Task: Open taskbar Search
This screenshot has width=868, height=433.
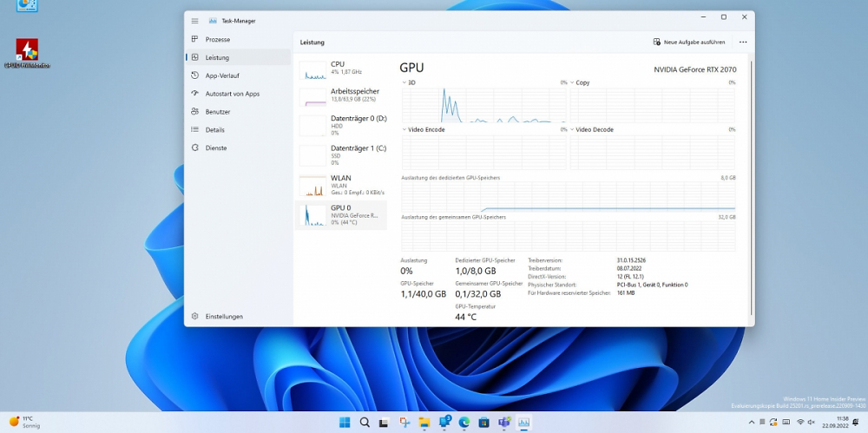Action: pos(365,423)
